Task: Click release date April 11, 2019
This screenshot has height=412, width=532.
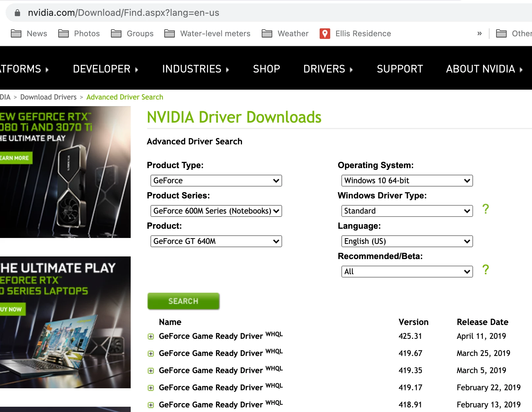Action: [481, 336]
